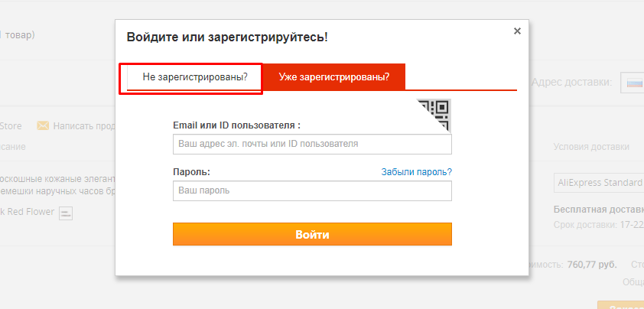Open the Store link

(11, 125)
